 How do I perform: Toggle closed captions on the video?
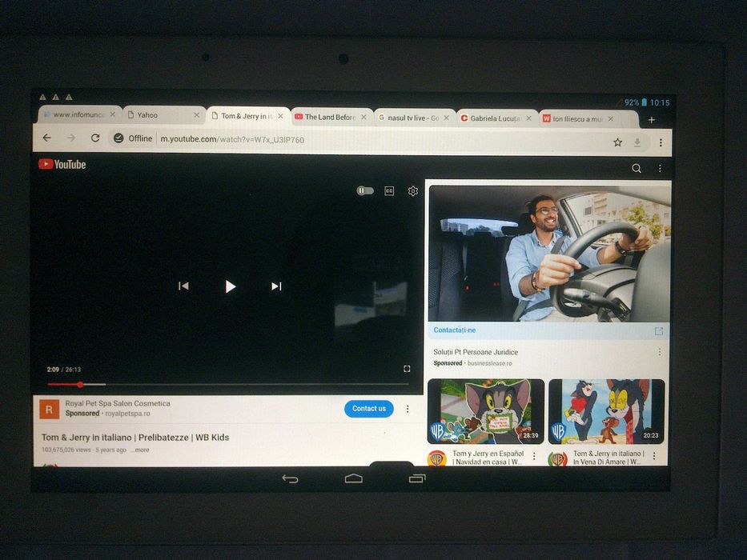tap(389, 191)
